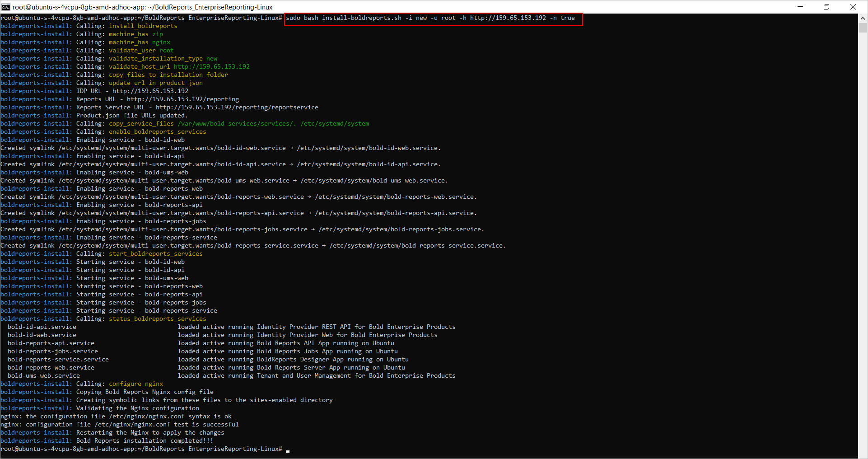The height and width of the screenshot is (459, 868).
Task: Click 'Copying Bold Reports Nginx config file' line
Action: tap(107, 392)
